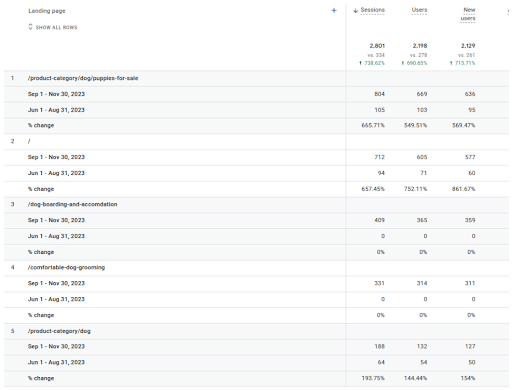
Task: Click 861.67% new users change for homepage
Action: [464, 189]
